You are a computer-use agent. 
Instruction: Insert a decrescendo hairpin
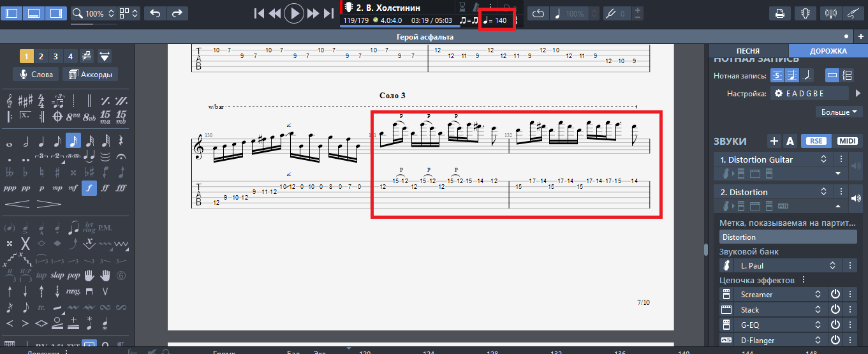(x=49, y=204)
